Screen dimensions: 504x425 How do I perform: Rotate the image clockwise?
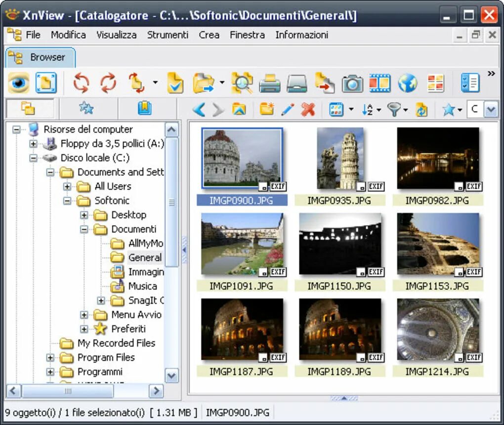pos(108,83)
